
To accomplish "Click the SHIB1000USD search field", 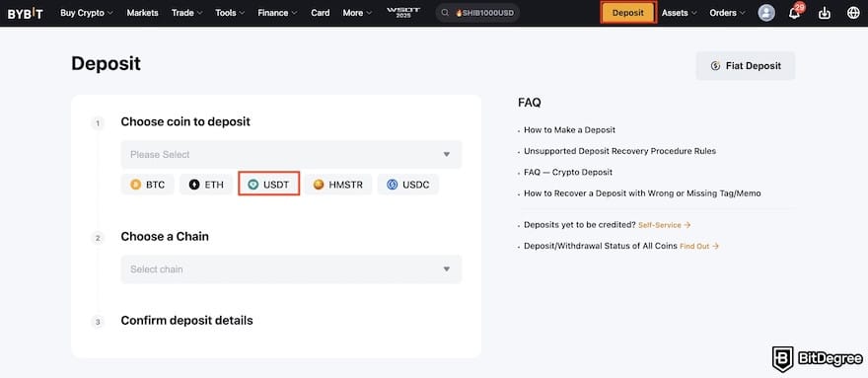I will (x=477, y=13).
